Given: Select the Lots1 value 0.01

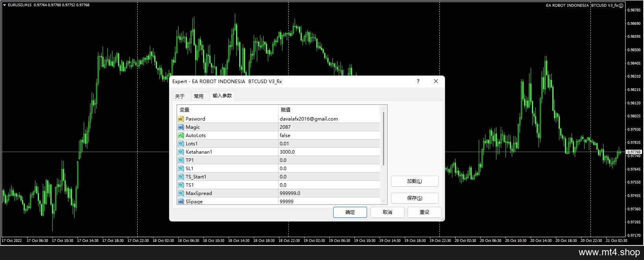Looking at the screenshot, I should point(284,144).
